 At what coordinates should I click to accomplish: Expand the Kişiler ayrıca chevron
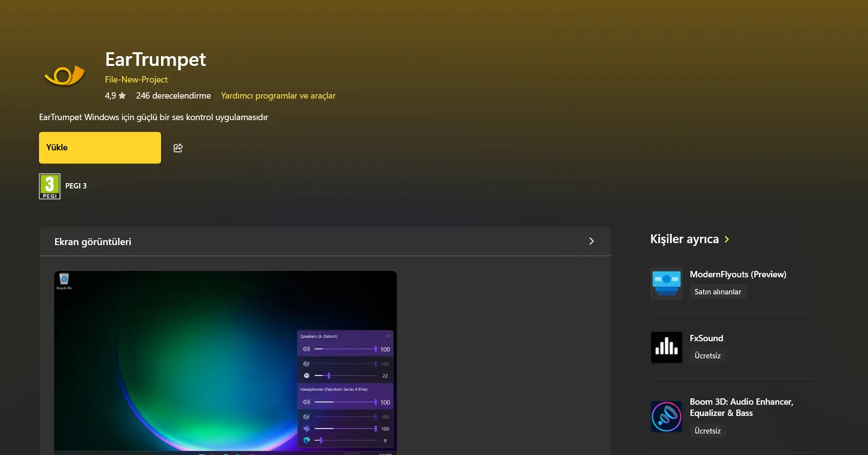tap(727, 239)
